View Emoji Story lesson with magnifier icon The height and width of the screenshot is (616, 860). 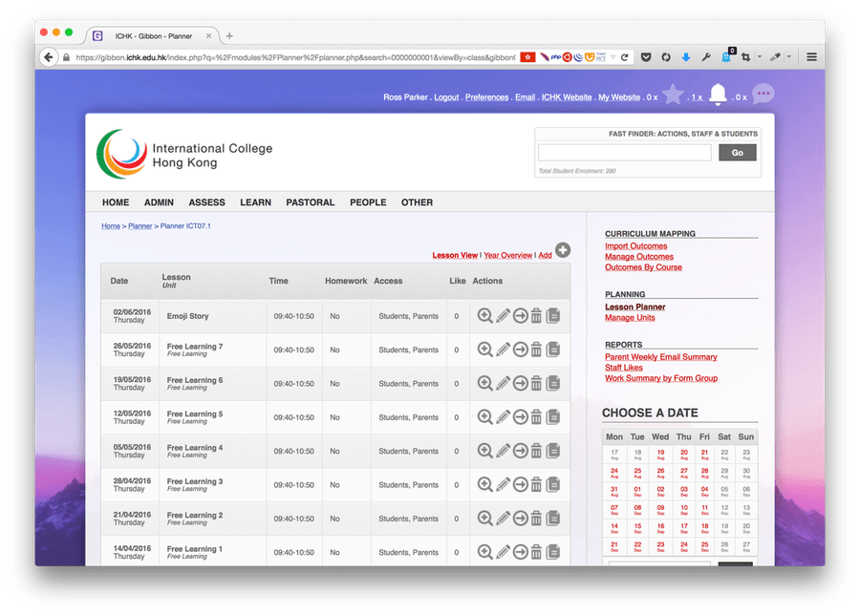pos(484,315)
